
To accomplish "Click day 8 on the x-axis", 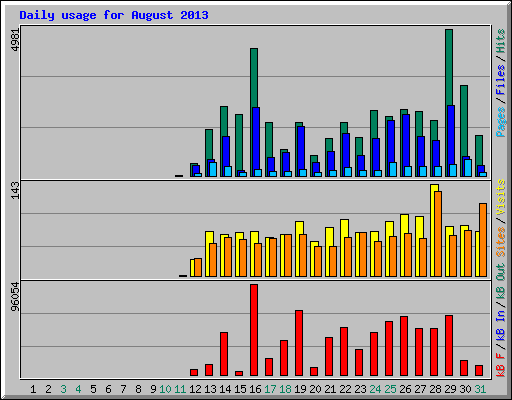I will (x=138, y=389).
